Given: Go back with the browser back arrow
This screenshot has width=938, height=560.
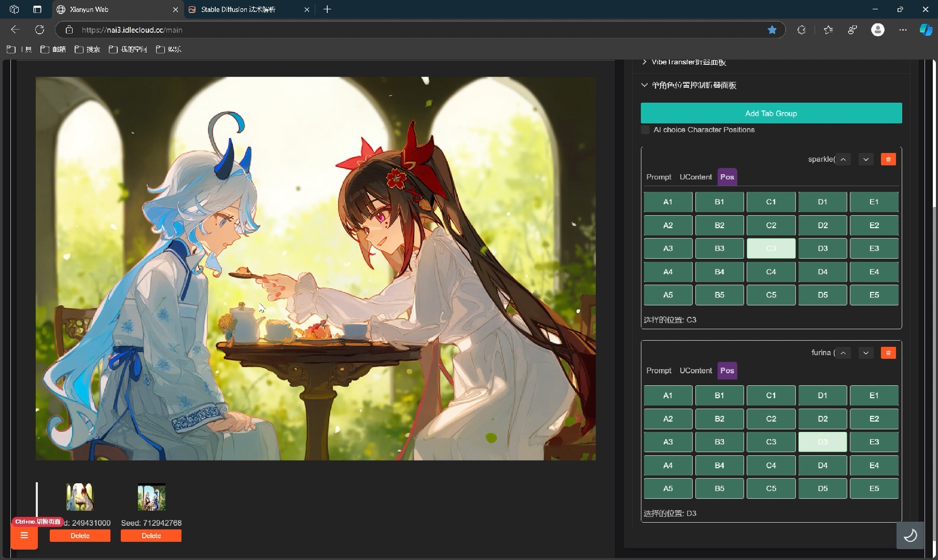Looking at the screenshot, I should pos(15,30).
